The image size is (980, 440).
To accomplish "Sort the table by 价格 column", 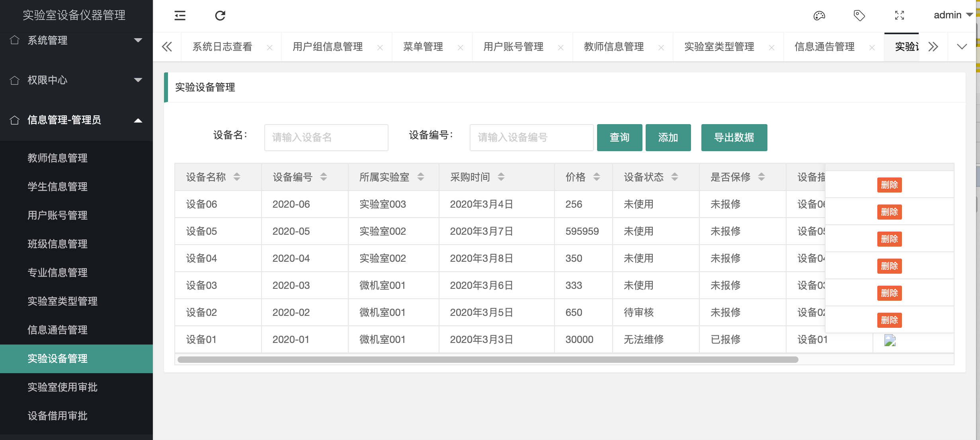I will click(x=596, y=177).
